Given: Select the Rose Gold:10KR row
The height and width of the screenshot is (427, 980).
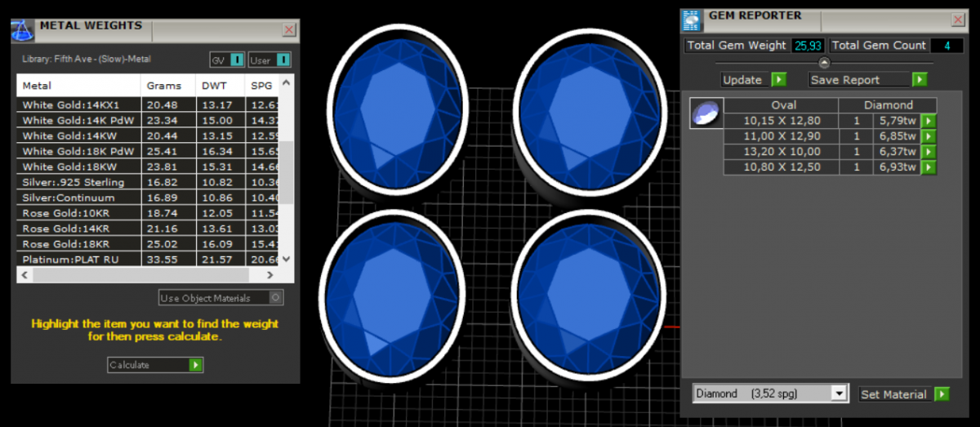Looking at the screenshot, I should [148, 213].
